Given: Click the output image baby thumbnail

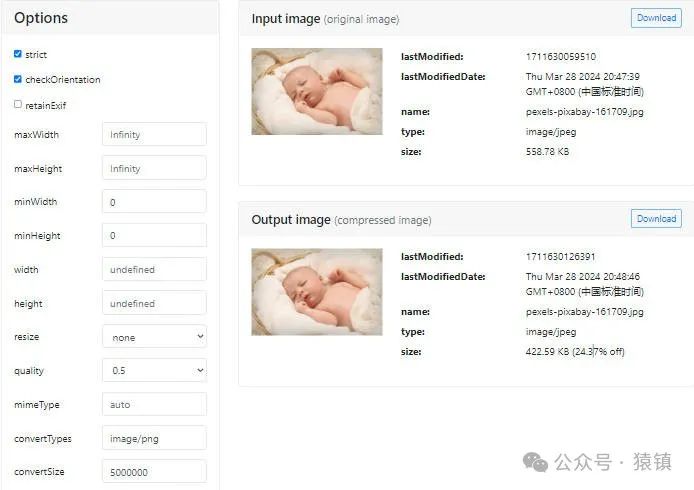Looking at the screenshot, I should 317,291.
